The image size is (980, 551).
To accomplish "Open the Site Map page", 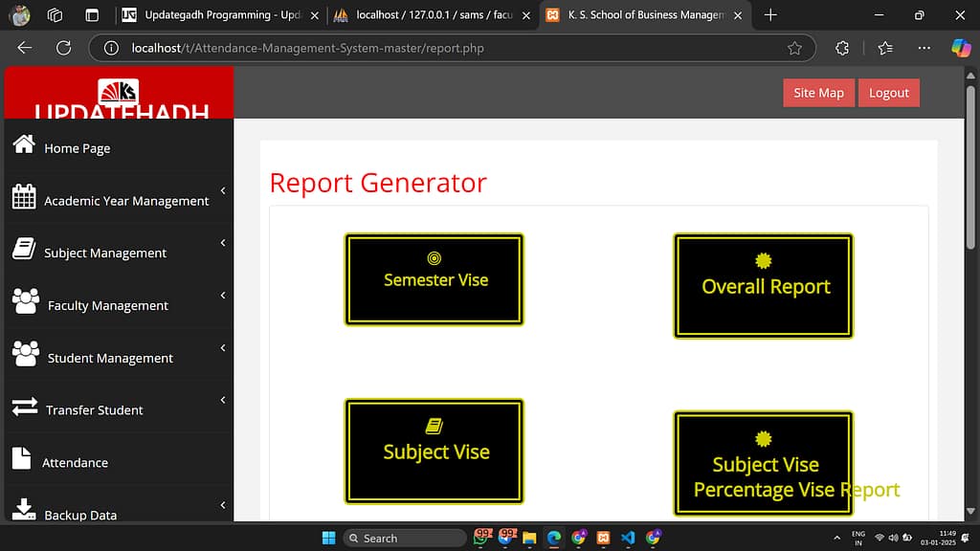I will click(818, 93).
